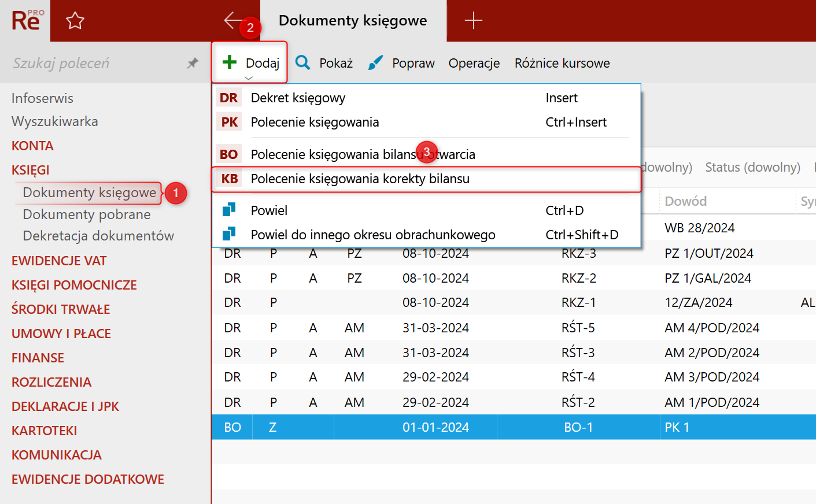Select Polecenie księgowania korekty bilansu
The image size is (816, 504).
tap(427, 179)
